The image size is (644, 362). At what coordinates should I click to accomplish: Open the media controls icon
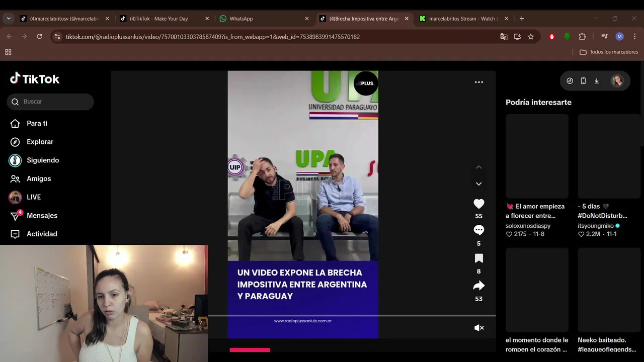coord(605,37)
